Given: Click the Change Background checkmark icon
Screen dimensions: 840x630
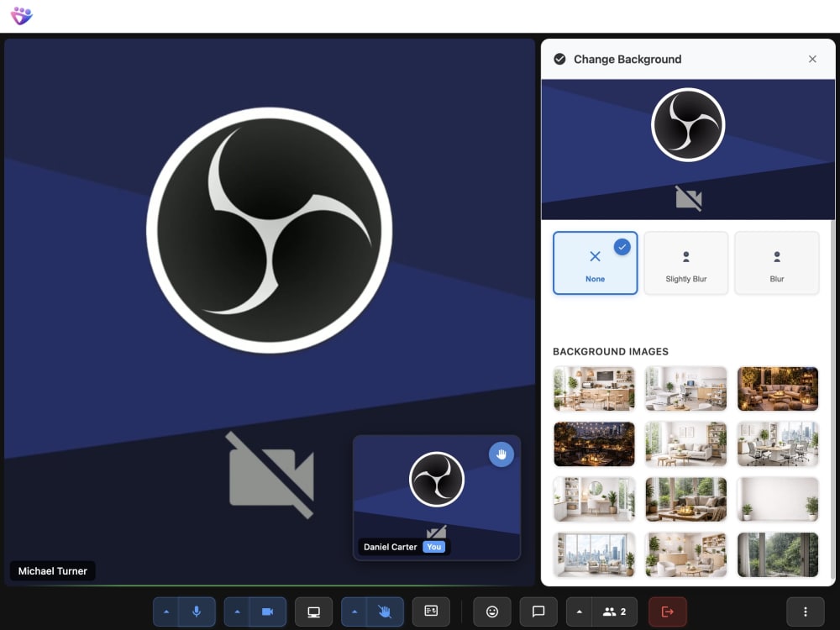Looking at the screenshot, I should [x=559, y=59].
